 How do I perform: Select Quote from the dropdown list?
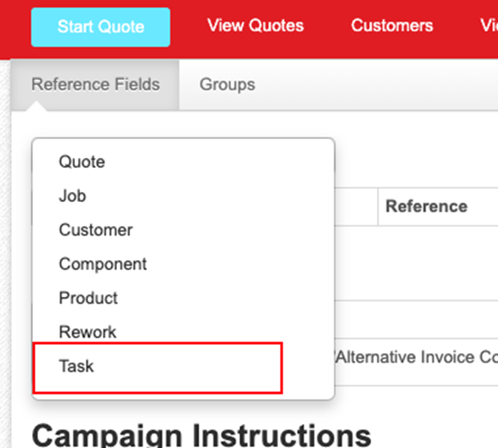(x=82, y=162)
